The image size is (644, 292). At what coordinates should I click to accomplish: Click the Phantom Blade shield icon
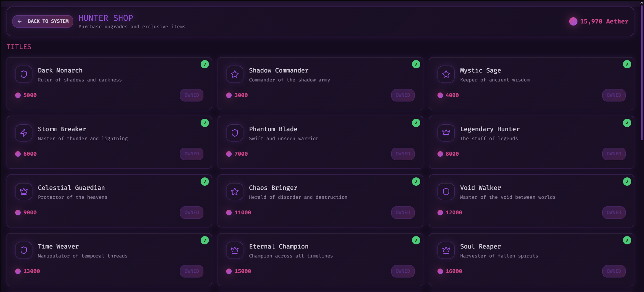point(235,133)
